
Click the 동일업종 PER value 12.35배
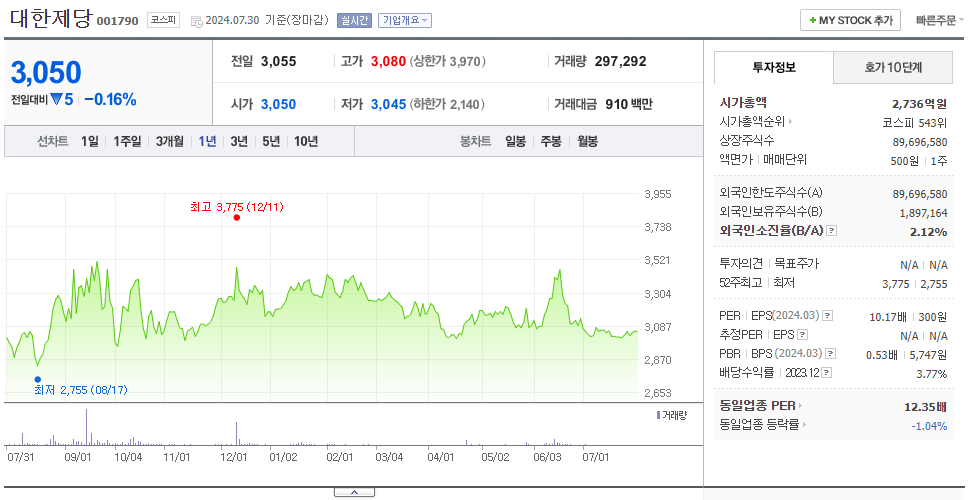tap(925, 407)
